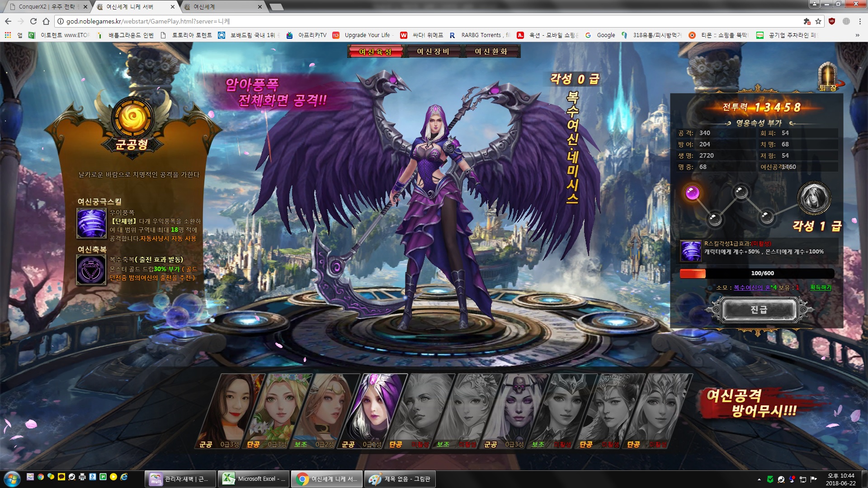This screenshot has width=868, height=488.
Task: Open the 관리자:새벽 taskbar window
Action: 180,479
